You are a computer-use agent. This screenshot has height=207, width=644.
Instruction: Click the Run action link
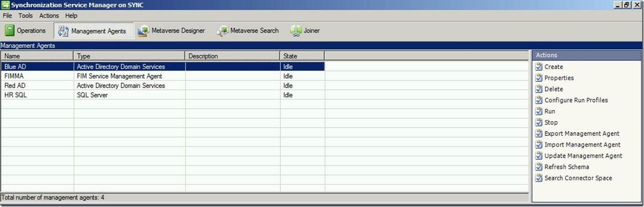[550, 111]
